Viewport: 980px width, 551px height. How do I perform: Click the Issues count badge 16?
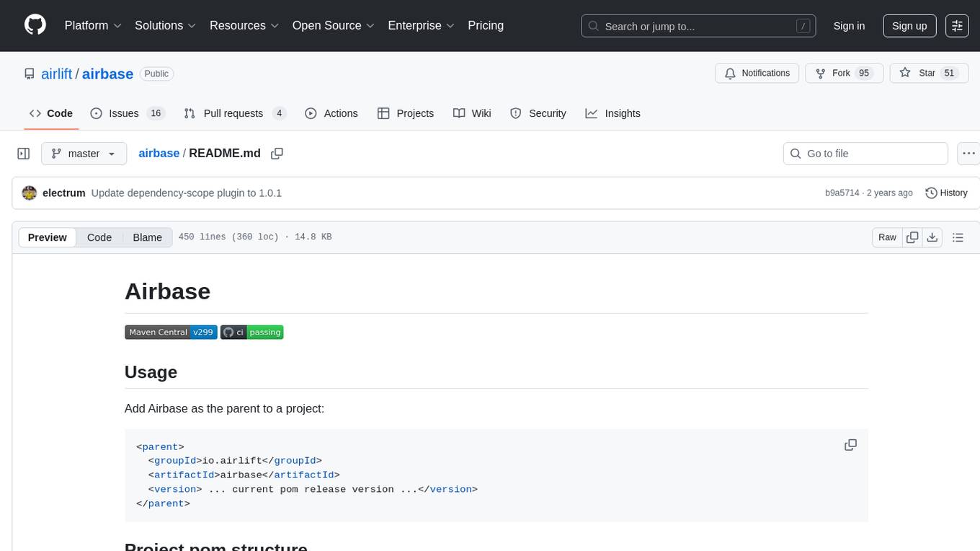pos(156,113)
